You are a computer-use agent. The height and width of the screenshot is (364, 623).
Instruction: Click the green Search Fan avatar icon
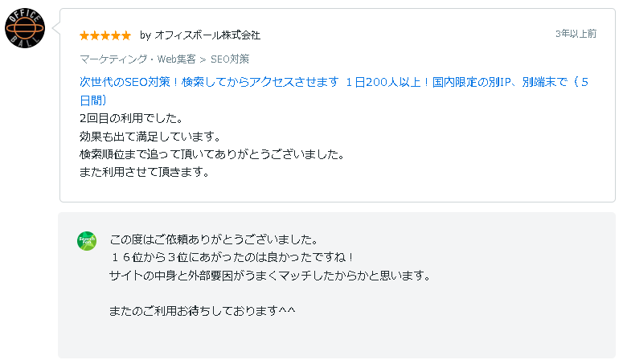point(87,241)
